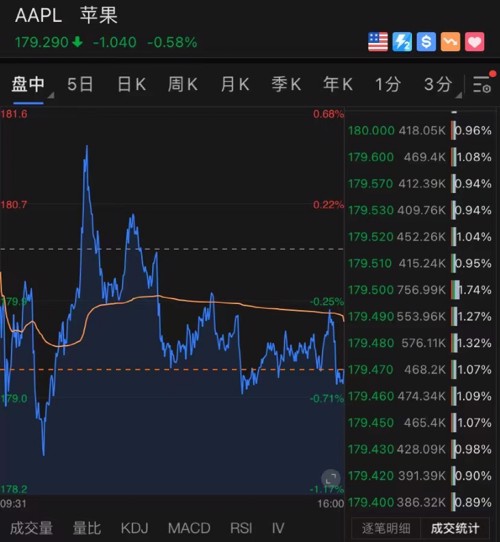Select the IV indicator

(278, 528)
